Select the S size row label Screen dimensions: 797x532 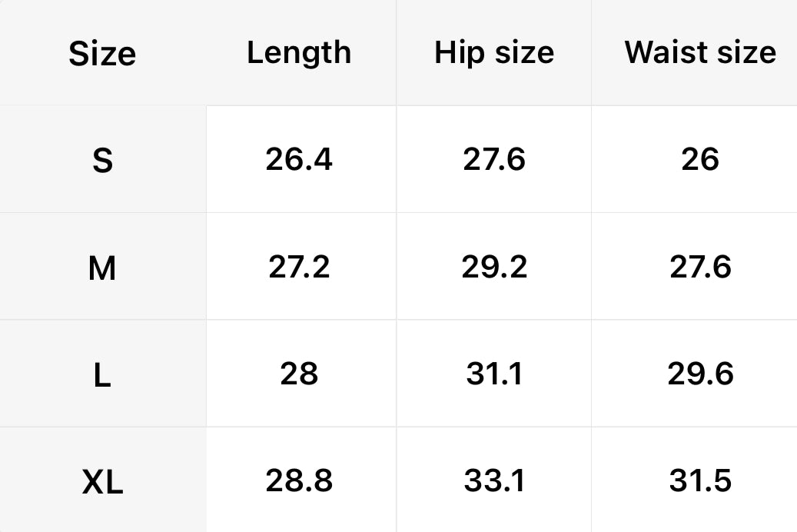(102, 161)
